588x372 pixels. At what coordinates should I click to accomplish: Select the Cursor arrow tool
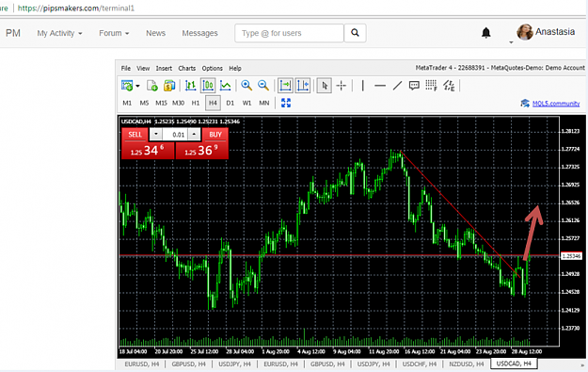tap(324, 86)
